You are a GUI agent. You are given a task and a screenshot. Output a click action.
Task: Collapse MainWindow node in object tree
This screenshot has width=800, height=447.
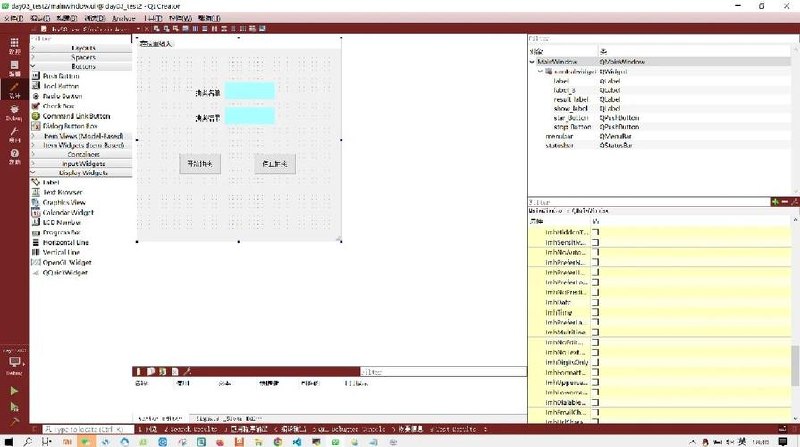pos(532,62)
